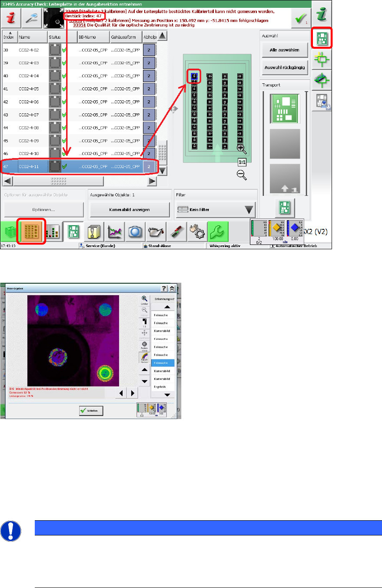Select the highlighted row CC02-4-11
This screenshot has width=382, height=588.
tap(78, 167)
